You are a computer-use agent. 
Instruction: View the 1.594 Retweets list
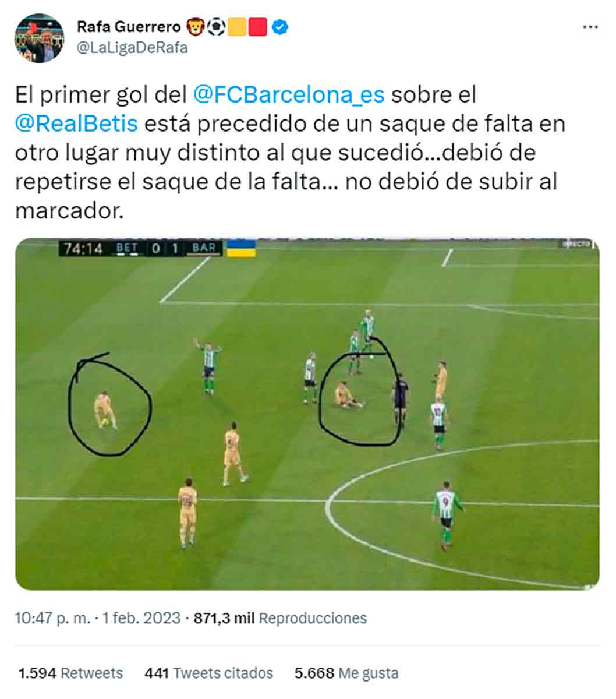click(x=70, y=673)
